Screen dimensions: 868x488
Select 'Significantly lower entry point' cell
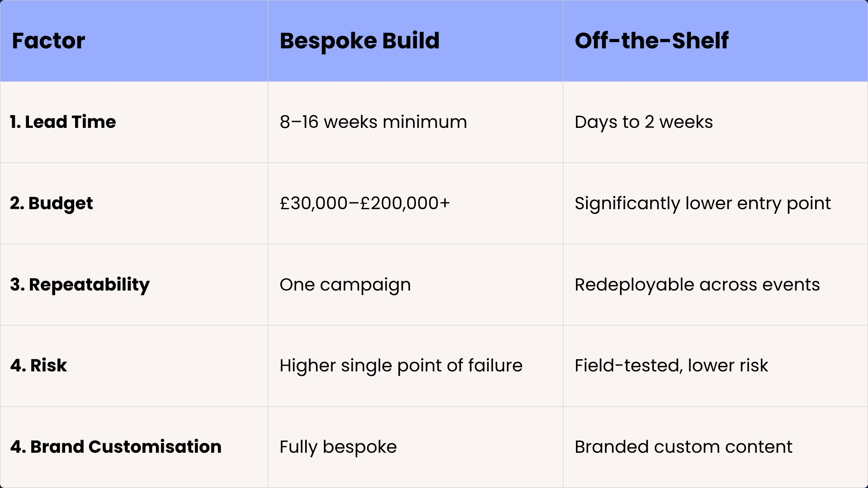click(x=703, y=203)
